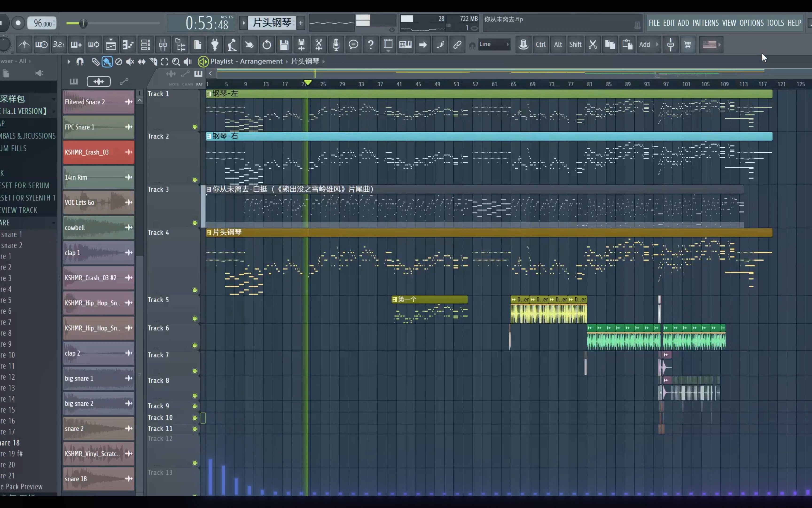Image resolution: width=812 pixels, height=508 pixels.
Task: Select the playback speaker tool
Action: pyautogui.click(x=187, y=61)
